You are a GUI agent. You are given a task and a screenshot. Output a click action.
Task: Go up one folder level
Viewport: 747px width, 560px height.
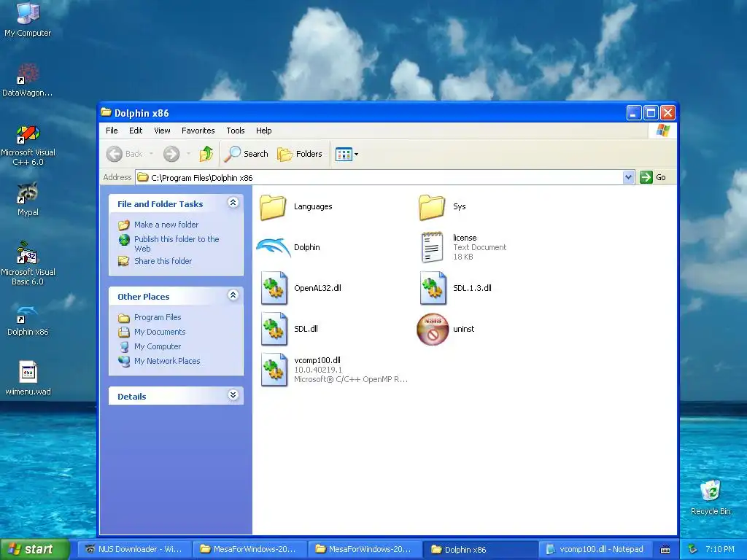coord(206,154)
